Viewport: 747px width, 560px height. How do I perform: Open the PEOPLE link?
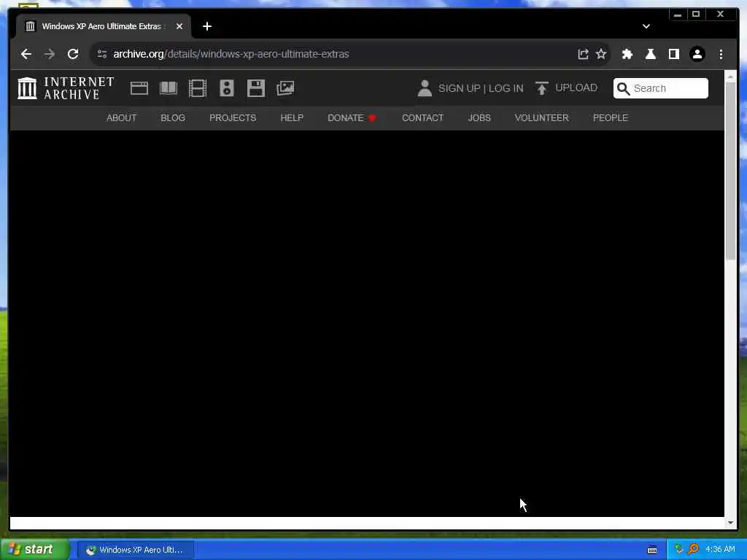[x=611, y=117]
